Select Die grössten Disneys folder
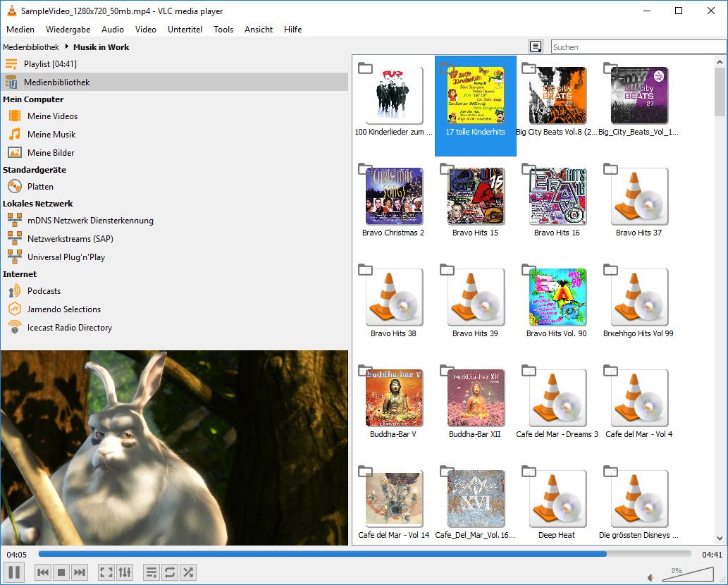Viewport: 728px width, 585px height. (x=638, y=503)
